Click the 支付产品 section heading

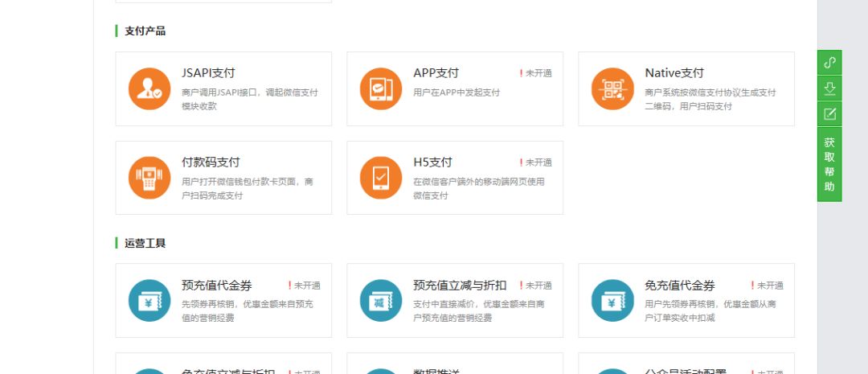coord(145,31)
